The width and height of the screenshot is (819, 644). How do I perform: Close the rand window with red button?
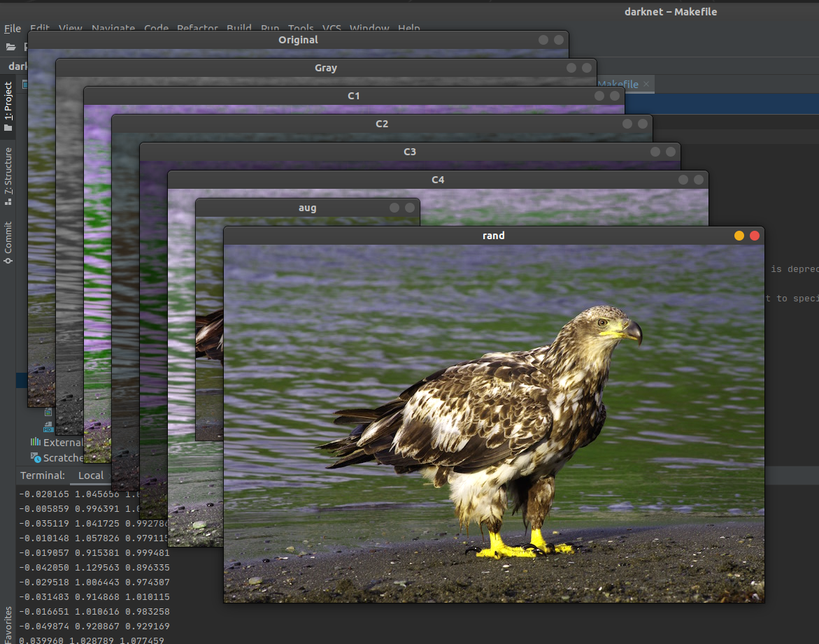tap(754, 236)
